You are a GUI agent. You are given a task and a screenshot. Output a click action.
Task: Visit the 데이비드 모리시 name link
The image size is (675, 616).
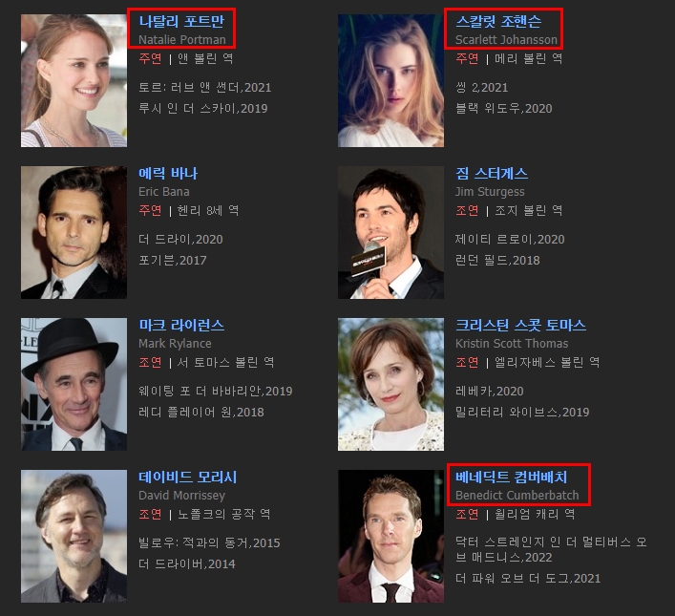point(187,477)
